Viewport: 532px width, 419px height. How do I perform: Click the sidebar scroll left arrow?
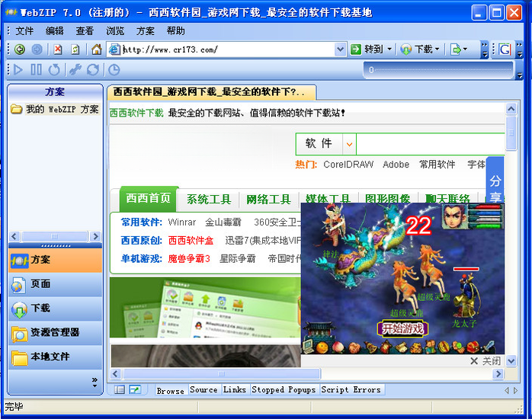tap(14, 236)
